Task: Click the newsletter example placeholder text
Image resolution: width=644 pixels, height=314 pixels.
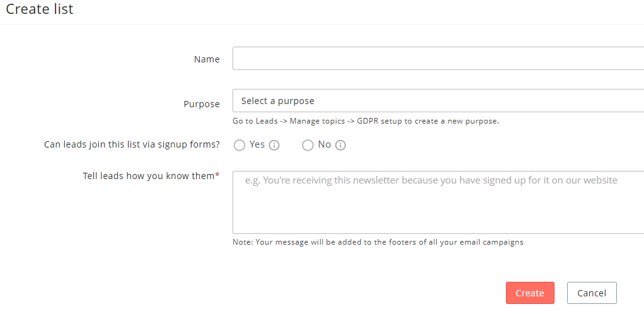Action: [431, 180]
